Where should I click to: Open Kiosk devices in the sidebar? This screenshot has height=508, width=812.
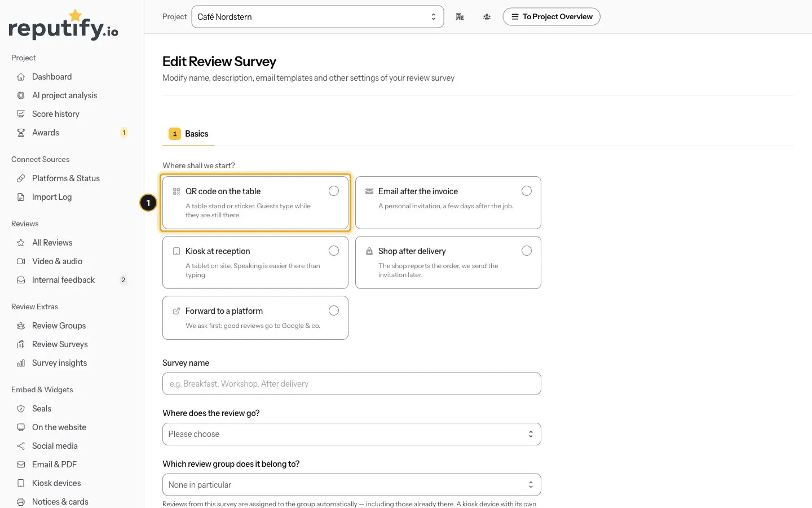tap(56, 483)
